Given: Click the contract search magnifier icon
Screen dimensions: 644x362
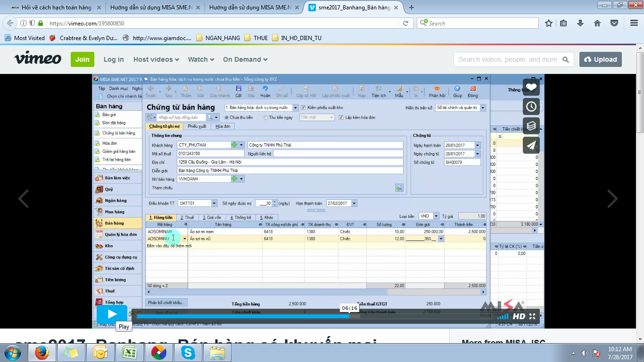Looking at the screenshot, I should point(210,117).
